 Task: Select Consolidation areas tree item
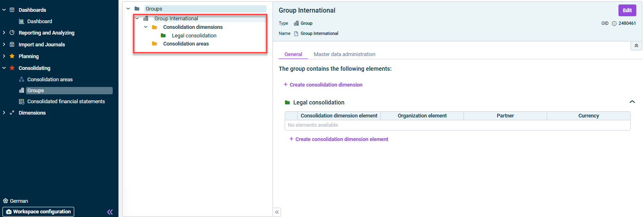[x=186, y=43]
